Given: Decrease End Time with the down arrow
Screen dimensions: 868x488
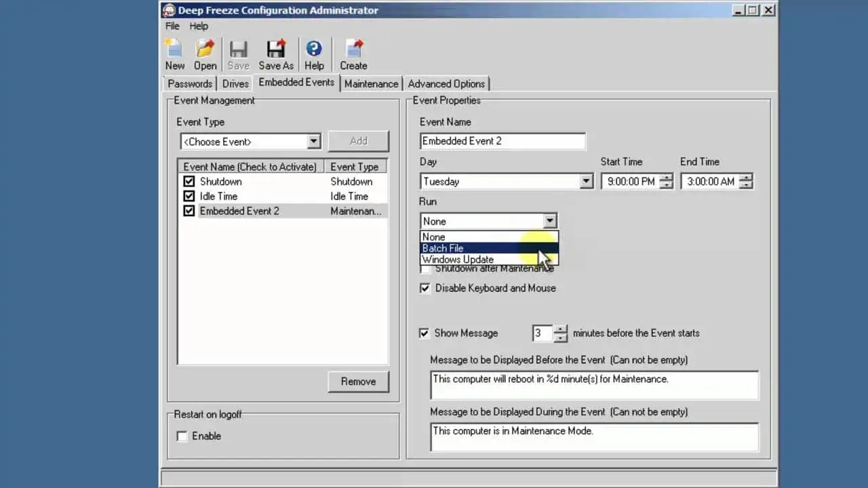Looking at the screenshot, I should click(746, 185).
